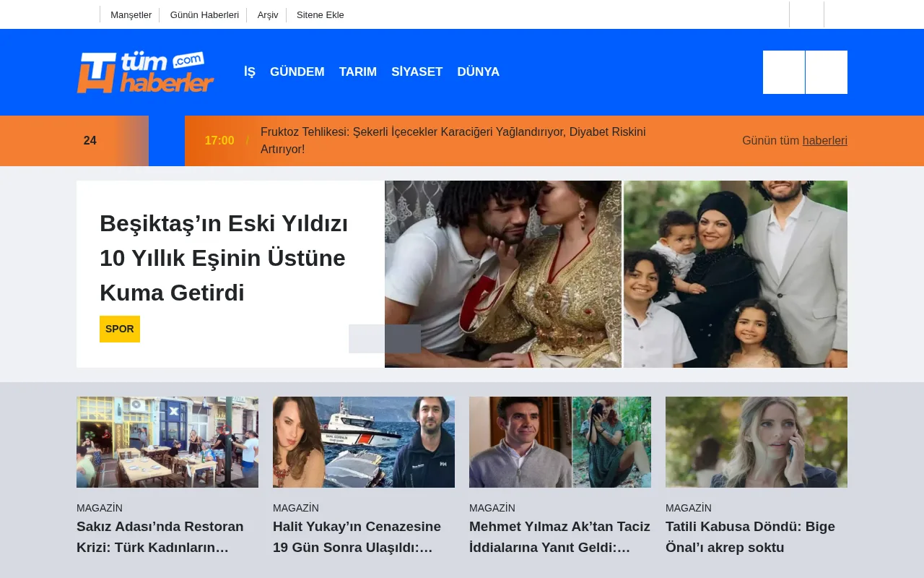Open the SİYASET section
The image size is (924, 578).
tap(417, 72)
